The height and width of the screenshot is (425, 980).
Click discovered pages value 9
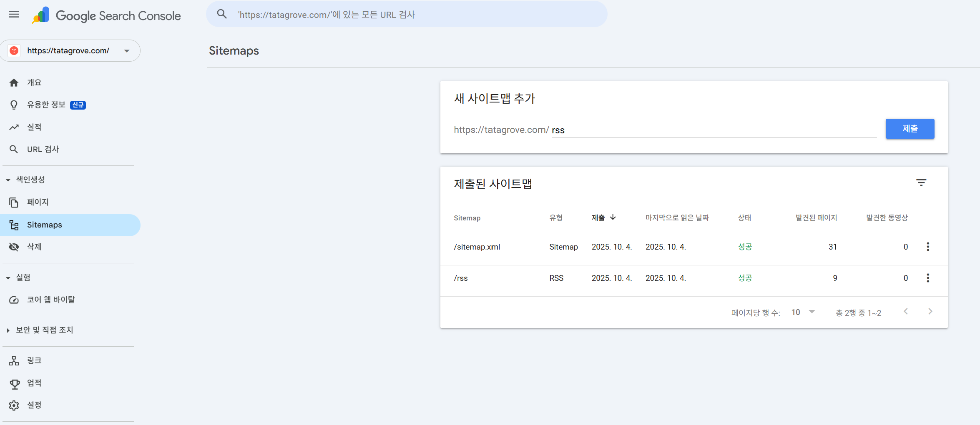(835, 278)
